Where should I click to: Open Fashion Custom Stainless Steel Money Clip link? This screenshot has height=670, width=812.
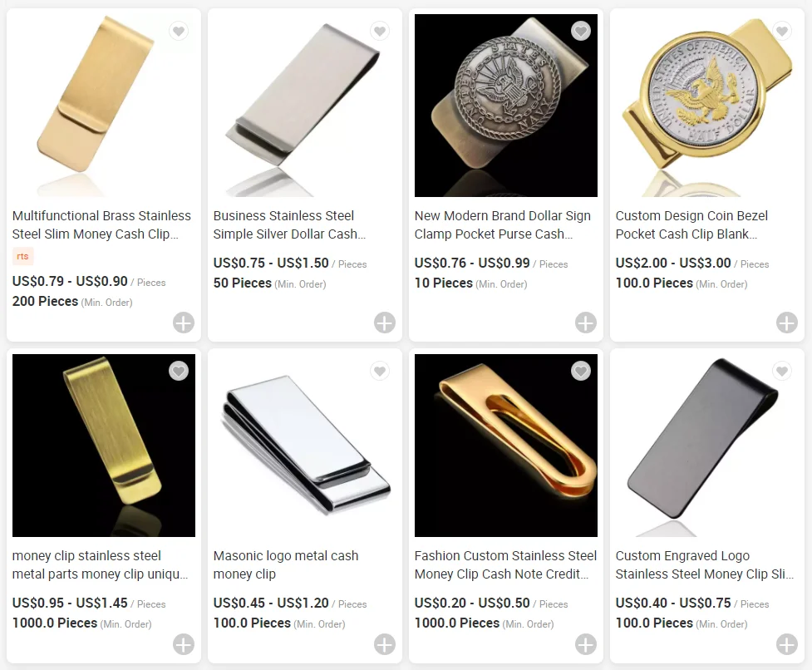coord(505,565)
